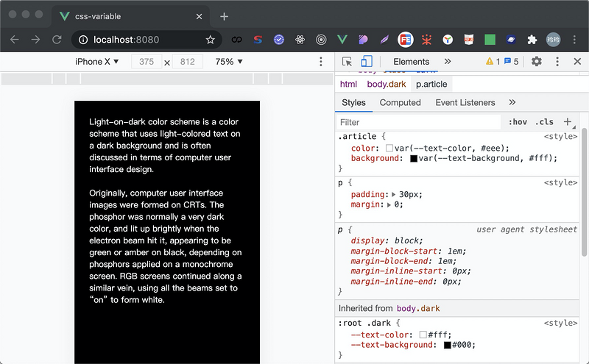Screen dimensions: 589x364
Task: Click the warnings count indicator
Action: click(493, 61)
